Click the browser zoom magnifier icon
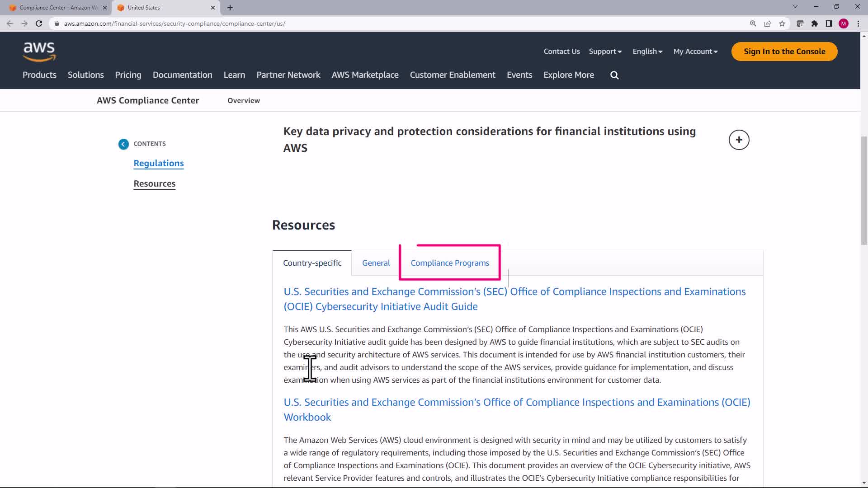 (753, 23)
